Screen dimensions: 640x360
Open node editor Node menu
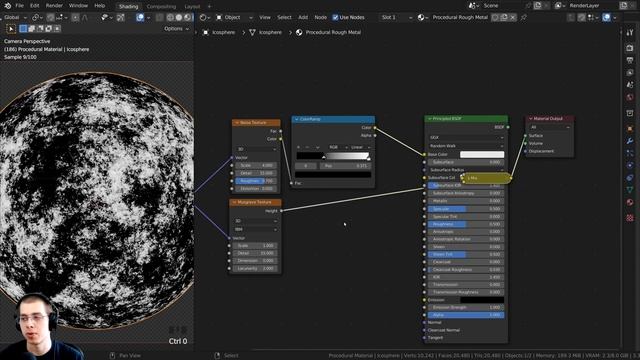(320, 18)
